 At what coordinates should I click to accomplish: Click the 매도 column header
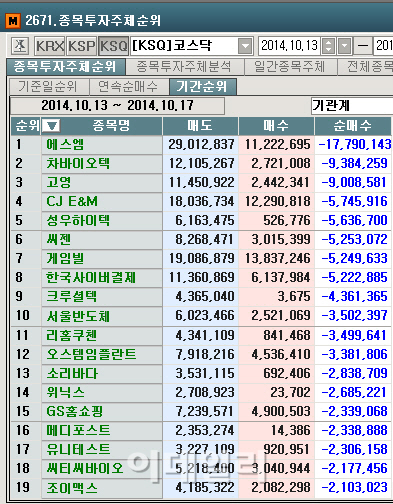tap(200, 126)
